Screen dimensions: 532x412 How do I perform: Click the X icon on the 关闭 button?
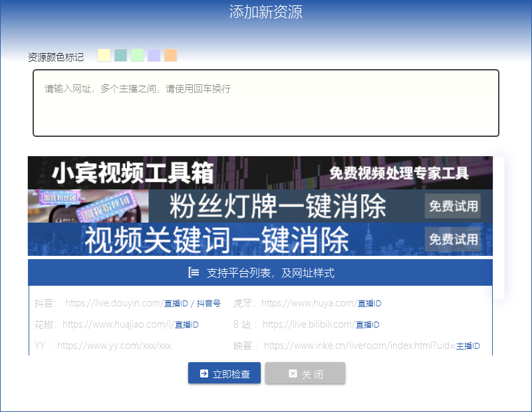293,373
